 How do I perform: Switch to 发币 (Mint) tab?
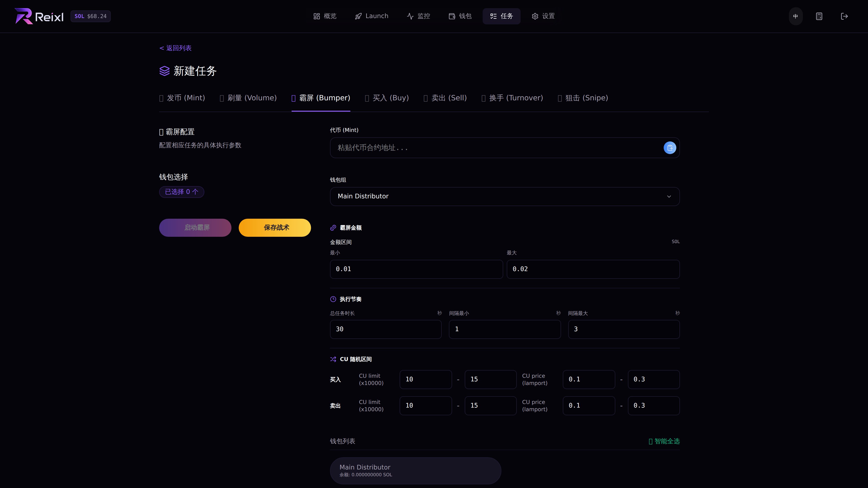(x=182, y=98)
